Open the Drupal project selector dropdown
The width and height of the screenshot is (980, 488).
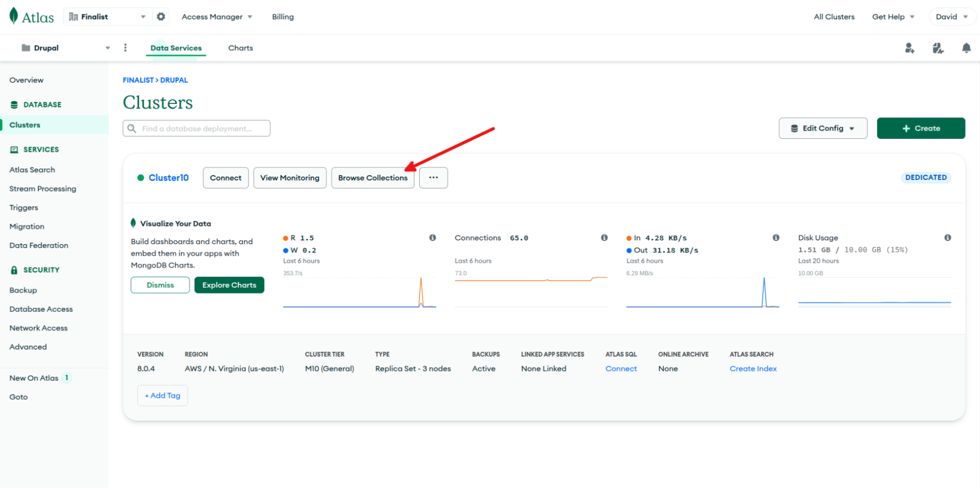[x=65, y=48]
